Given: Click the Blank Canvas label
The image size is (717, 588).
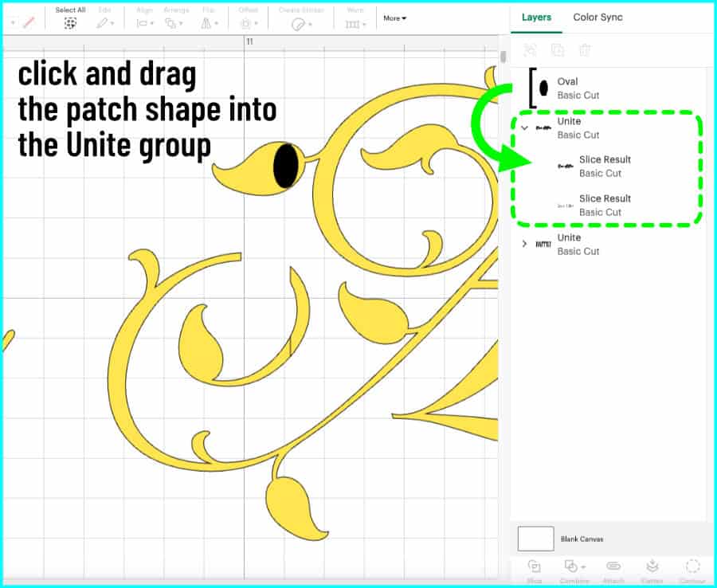Looking at the screenshot, I should point(582,539).
